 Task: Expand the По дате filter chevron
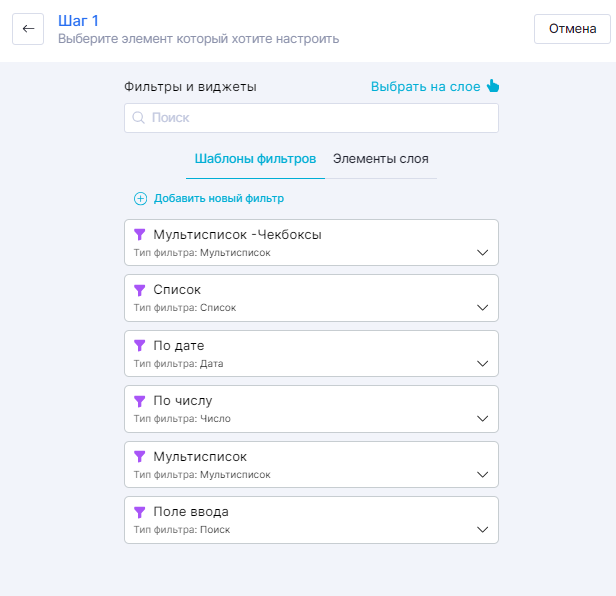482,363
